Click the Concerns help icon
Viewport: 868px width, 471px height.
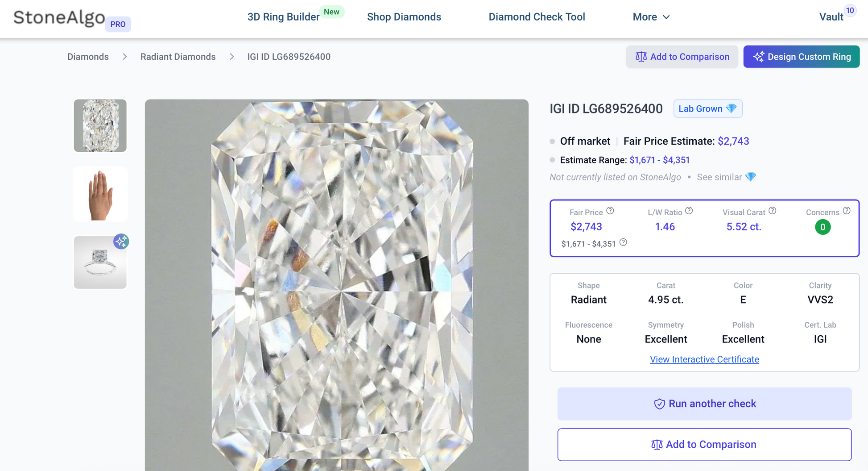click(847, 211)
